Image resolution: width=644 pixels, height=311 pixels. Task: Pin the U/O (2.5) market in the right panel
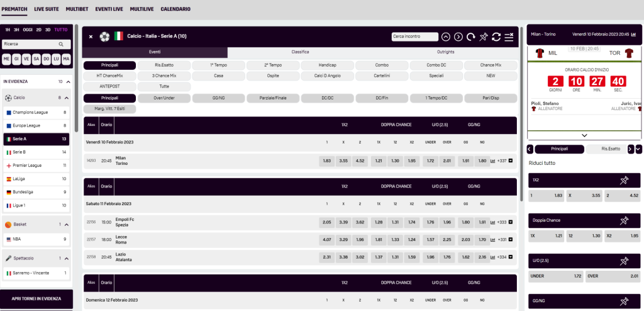tap(624, 261)
